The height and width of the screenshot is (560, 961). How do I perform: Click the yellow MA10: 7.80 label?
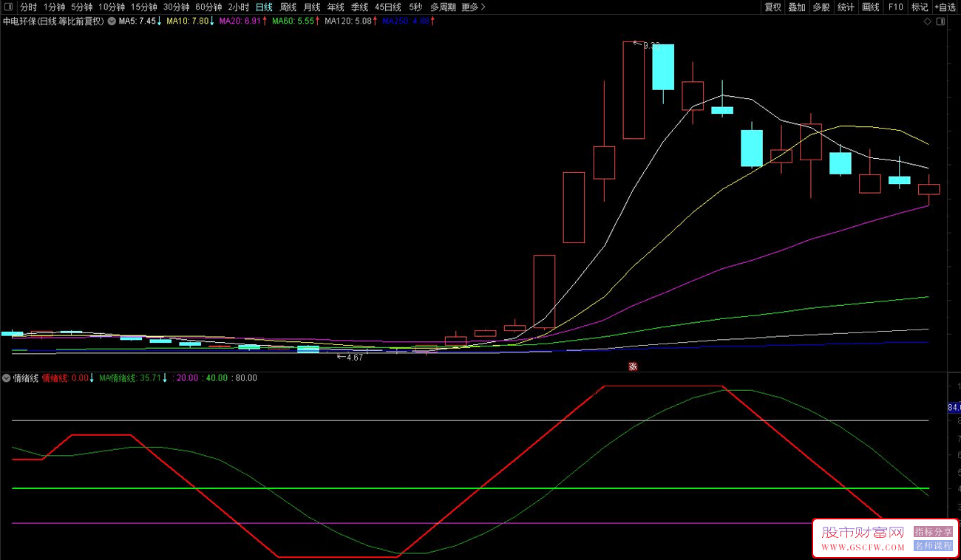187,21
